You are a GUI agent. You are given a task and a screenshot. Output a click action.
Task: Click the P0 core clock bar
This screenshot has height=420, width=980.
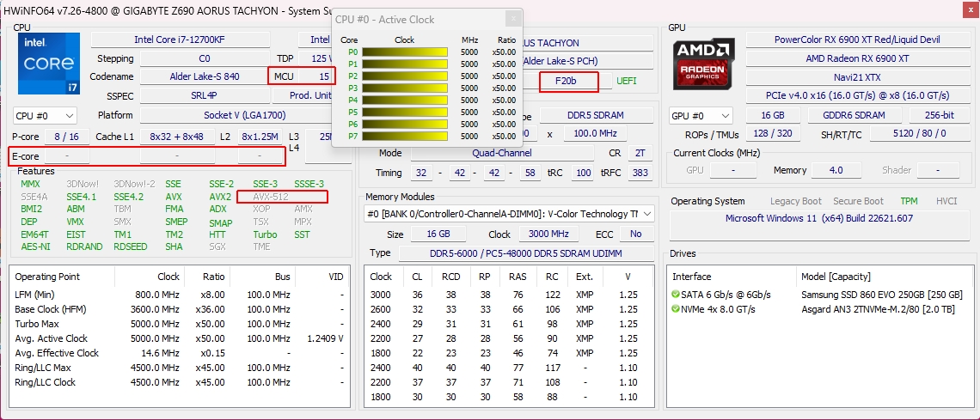(405, 52)
